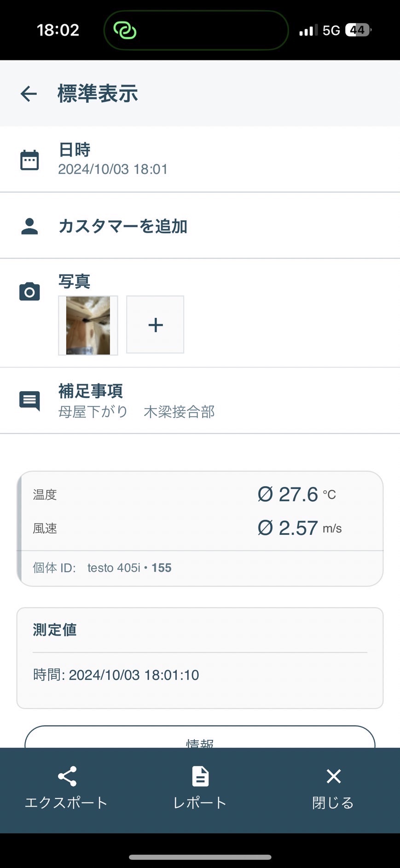
Task: Tap the notes comment icon
Action: pyautogui.click(x=29, y=400)
